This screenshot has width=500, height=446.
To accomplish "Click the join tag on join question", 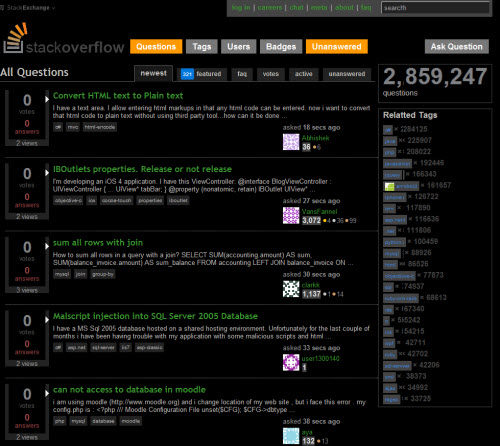I will coord(80,274).
